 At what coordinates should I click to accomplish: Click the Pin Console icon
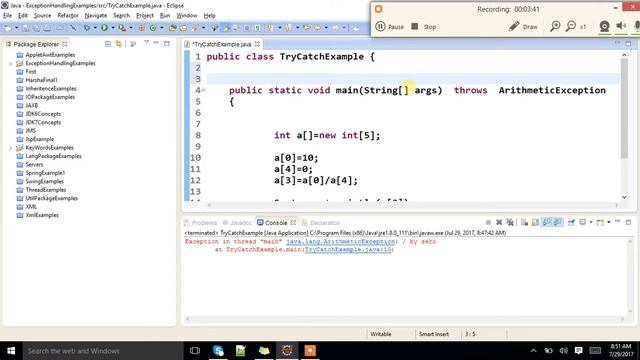[x=571, y=222]
